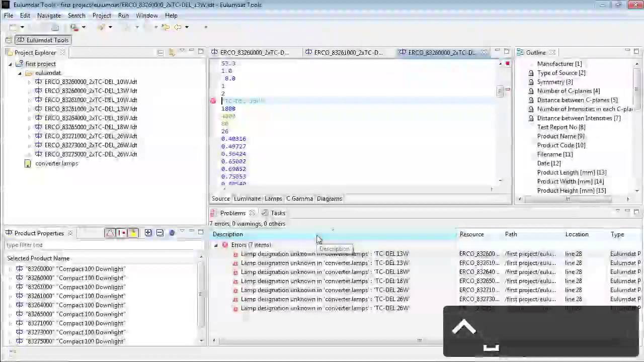This screenshot has height=362, width=644.
Task: Click the Problems horizontal scrollbar thumb
Action: pyautogui.click(x=419, y=340)
